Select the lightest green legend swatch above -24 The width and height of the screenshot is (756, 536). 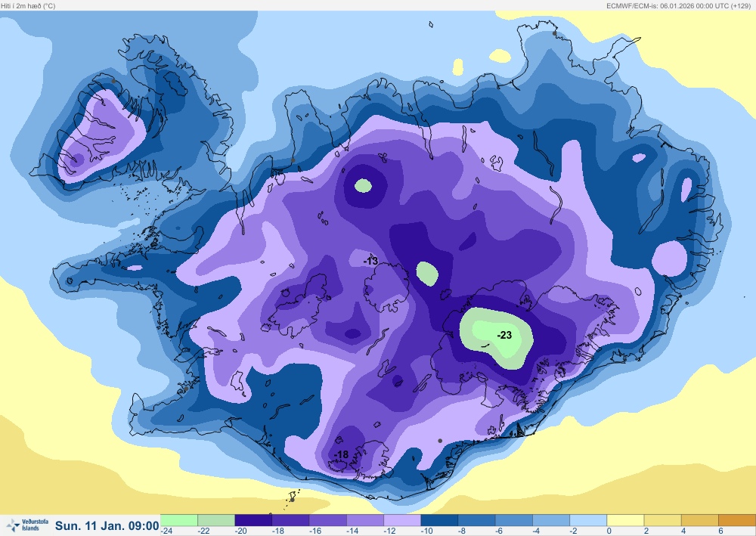coord(179,520)
